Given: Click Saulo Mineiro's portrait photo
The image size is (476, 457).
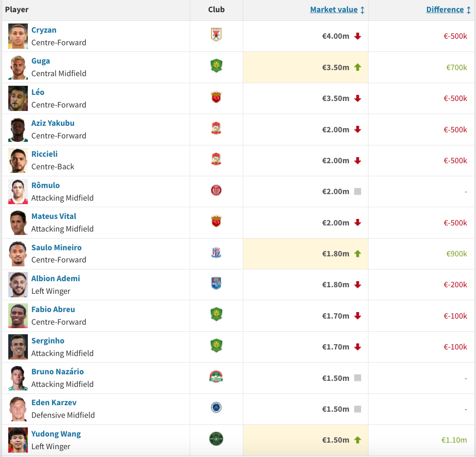Looking at the screenshot, I should (18, 254).
